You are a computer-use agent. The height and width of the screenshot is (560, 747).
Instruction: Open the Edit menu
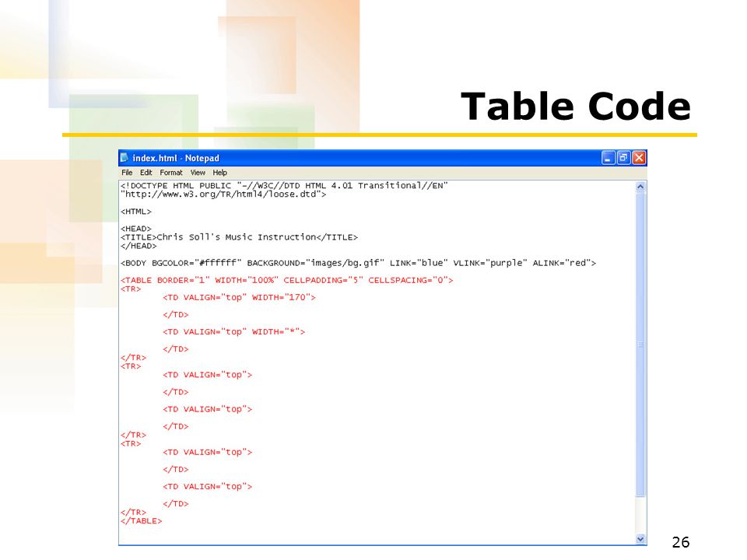coord(146,173)
